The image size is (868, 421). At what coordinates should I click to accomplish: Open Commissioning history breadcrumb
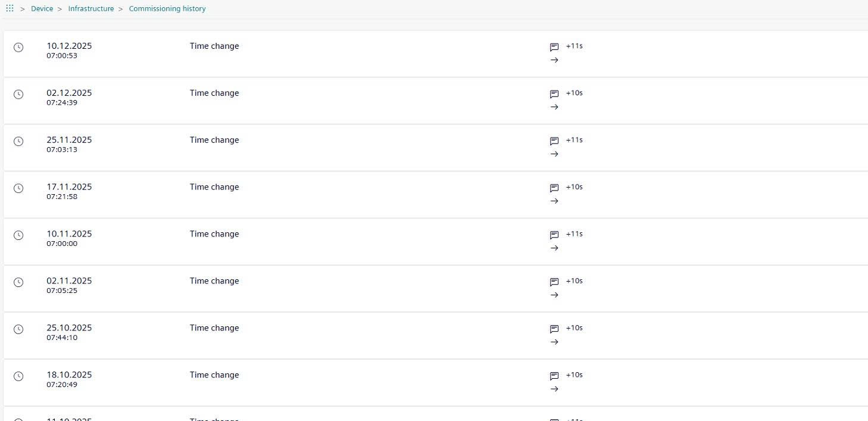(167, 9)
